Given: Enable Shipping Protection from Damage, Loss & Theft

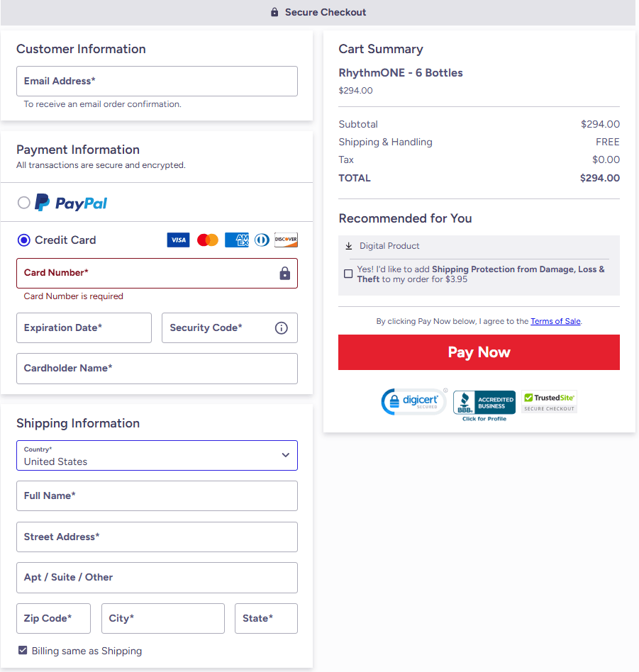Looking at the screenshot, I should coord(348,273).
